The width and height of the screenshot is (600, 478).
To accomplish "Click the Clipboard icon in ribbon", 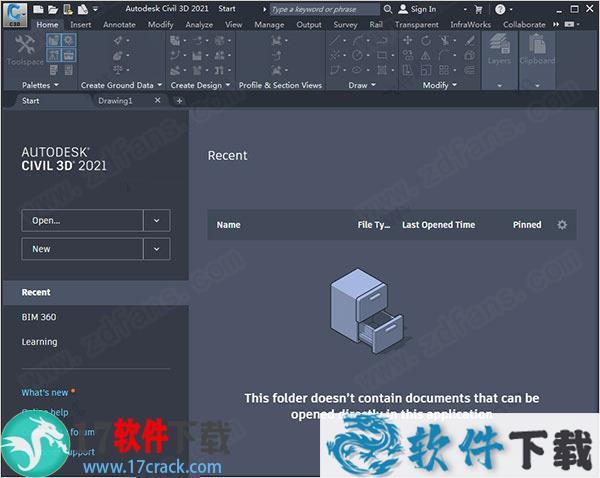I will click(537, 48).
